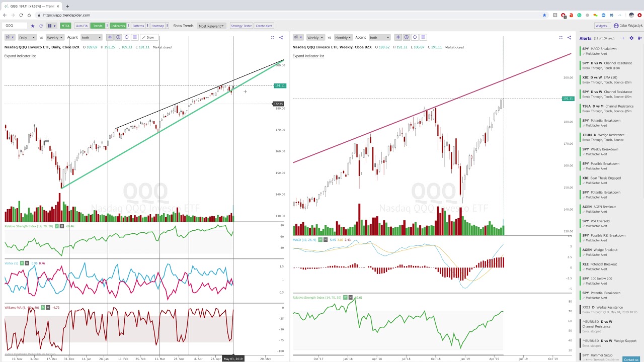Click the Create alert button

[264, 26]
